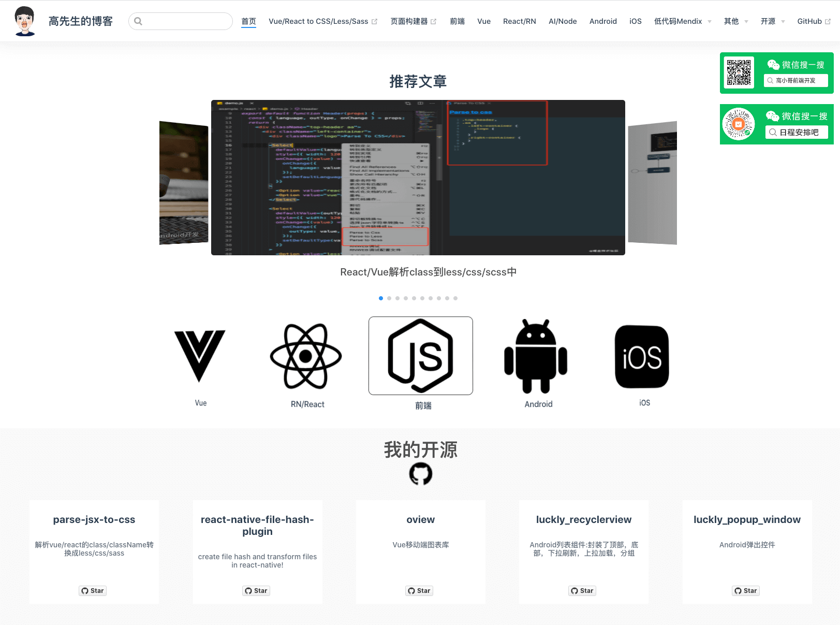The image size is (840, 625).
Task: Click external-link icon beside GitHub nav
Action: [x=828, y=22]
